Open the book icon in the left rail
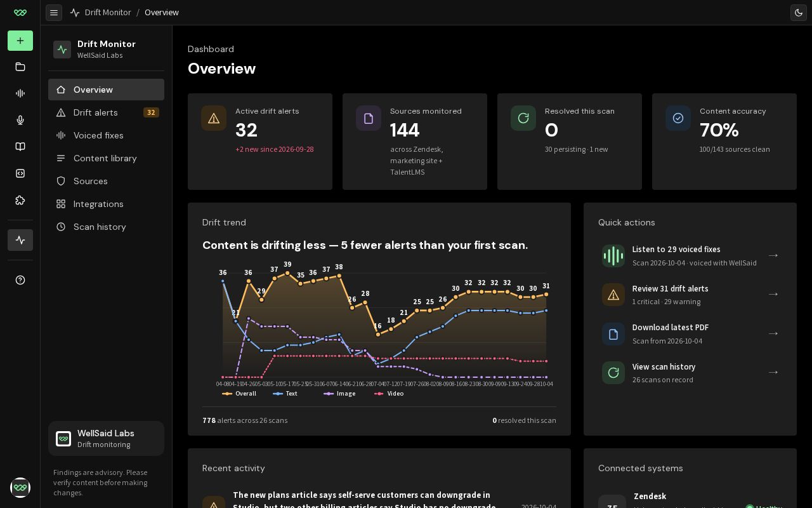This screenshot has width=812, height=508. pyautogui.click(x=20, y=147)
